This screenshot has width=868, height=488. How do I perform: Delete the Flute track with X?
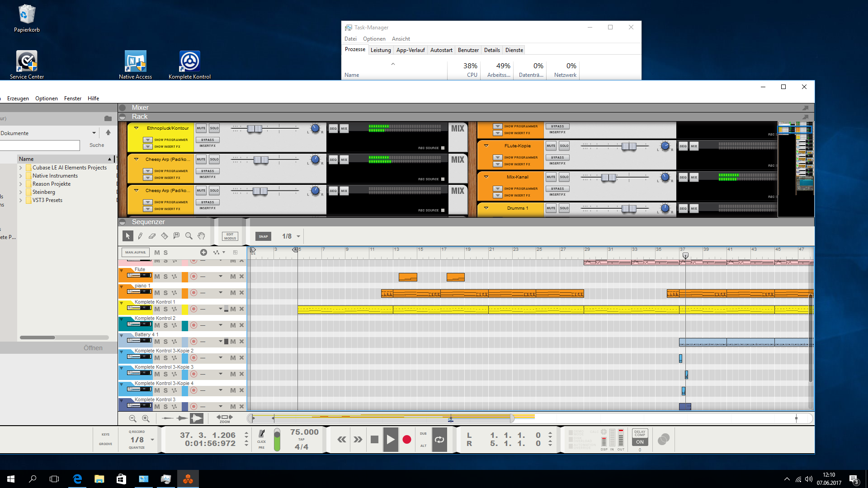click(x=241, y=277)
